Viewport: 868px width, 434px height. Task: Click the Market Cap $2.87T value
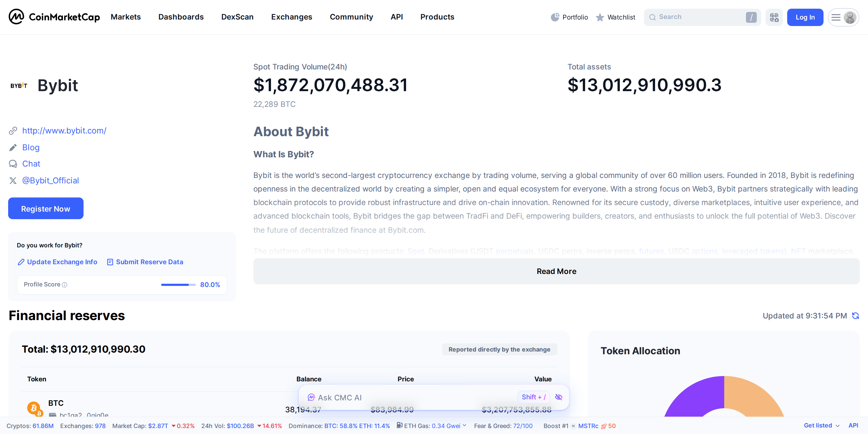[x=158, y=426]
